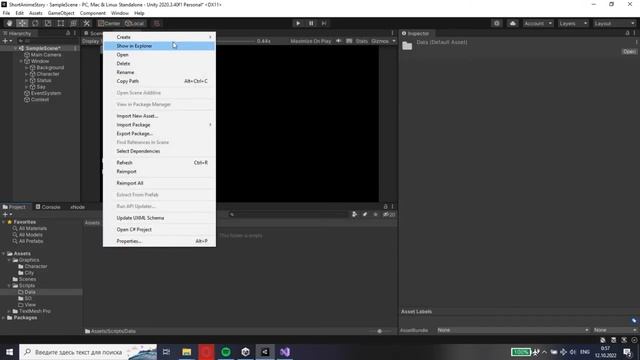Image resolution: width=640 pixels, height=360 pixels.
Task: Lock the Hierarchy panel
Action: [x=68, y=33]
